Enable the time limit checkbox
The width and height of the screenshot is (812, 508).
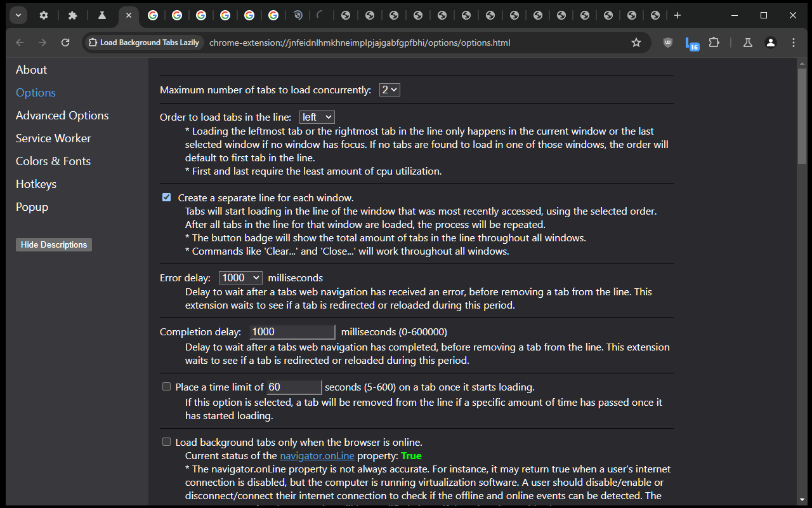pyautogui.click(x=166, y=386)
